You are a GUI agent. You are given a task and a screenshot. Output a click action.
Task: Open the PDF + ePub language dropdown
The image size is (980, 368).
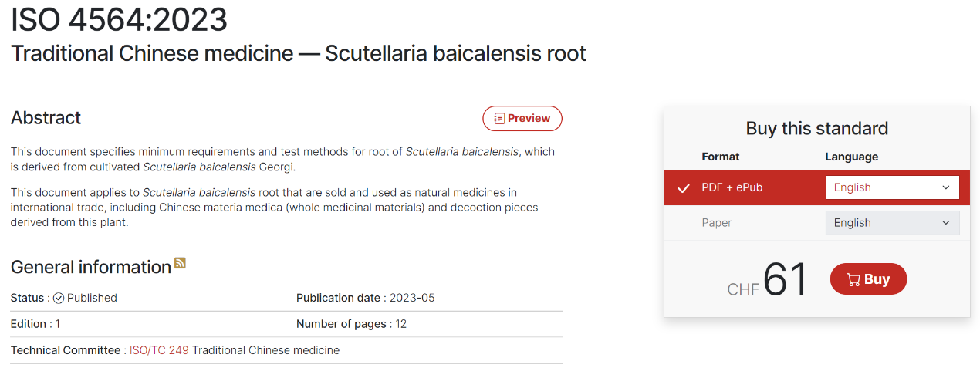coord(892,187)
